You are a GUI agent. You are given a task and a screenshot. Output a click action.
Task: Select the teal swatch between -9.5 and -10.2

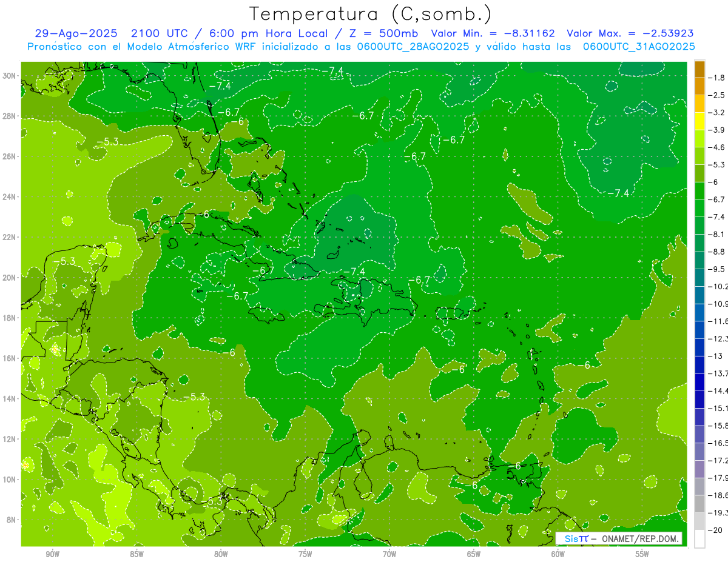point(699,278)
